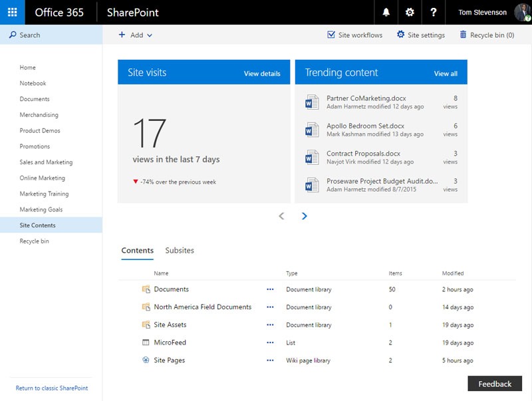Viewport: 532px width, 401px height.
Task: Click the Word icon for Partner CoMarketing.docx
Action: click(x=312, y=102)
